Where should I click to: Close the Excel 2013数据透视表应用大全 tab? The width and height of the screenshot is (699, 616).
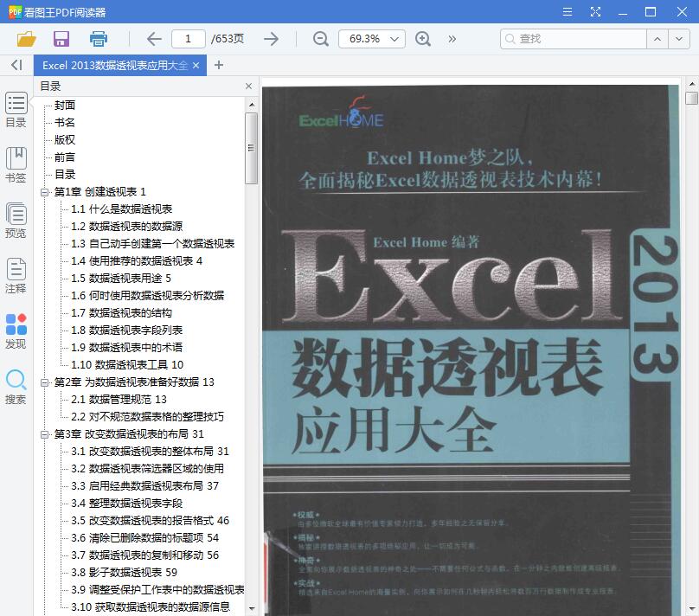point(196,65)
